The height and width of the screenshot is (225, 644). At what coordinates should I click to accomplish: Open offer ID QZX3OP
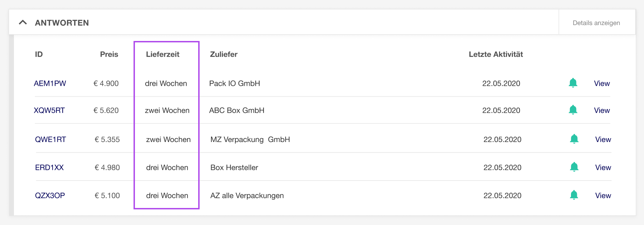[x=50, y=195]
